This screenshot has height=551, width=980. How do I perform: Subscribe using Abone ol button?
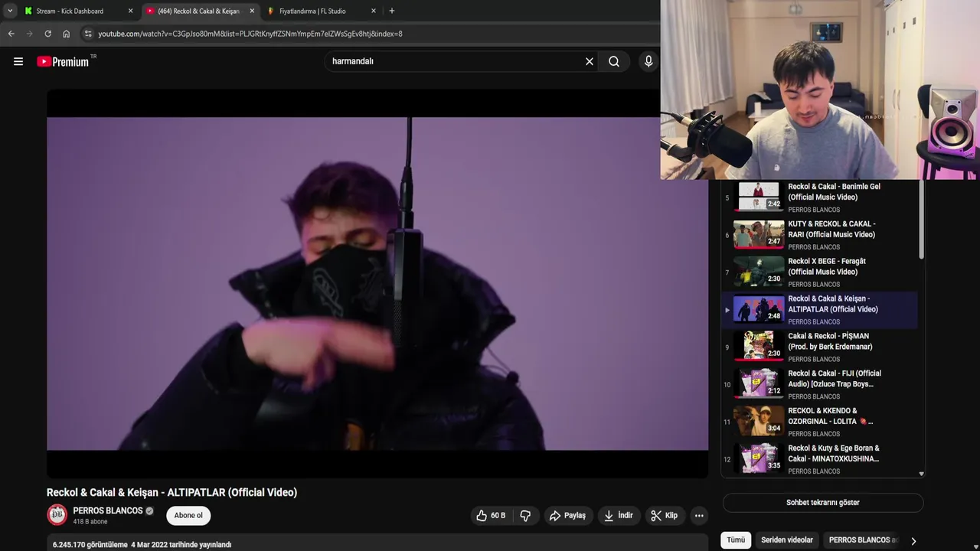188,516
